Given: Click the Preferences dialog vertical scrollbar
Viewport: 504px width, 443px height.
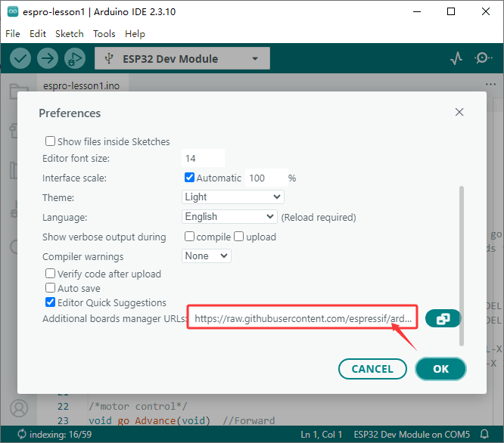Looking at the screenshot, I should click(462, 265).
